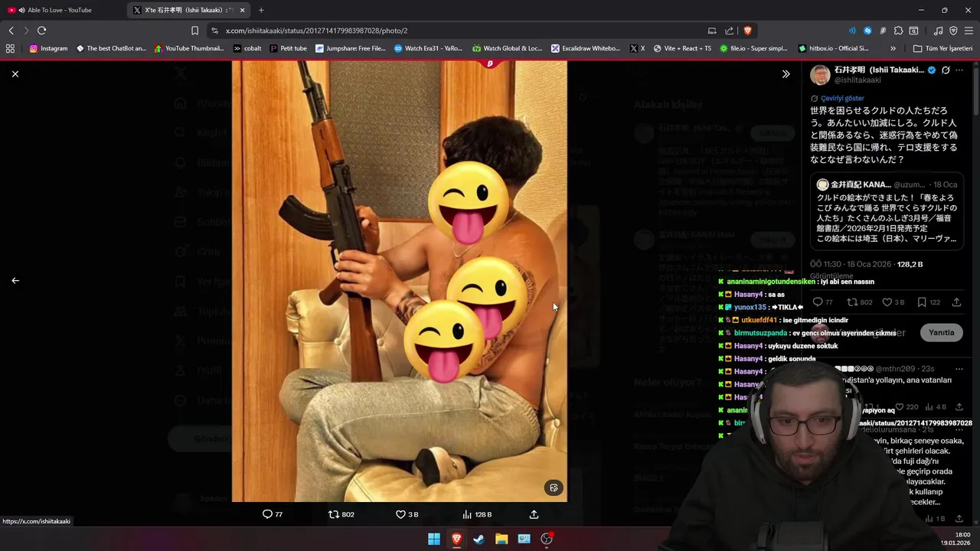Open Brave in the taskbar

tap(456, 539)
